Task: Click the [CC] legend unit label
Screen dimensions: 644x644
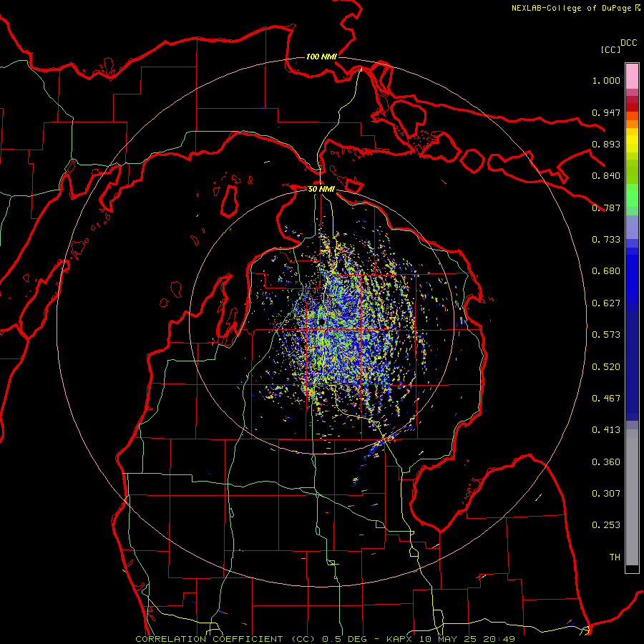Action: pyautogui.click(x=610, y=49)
